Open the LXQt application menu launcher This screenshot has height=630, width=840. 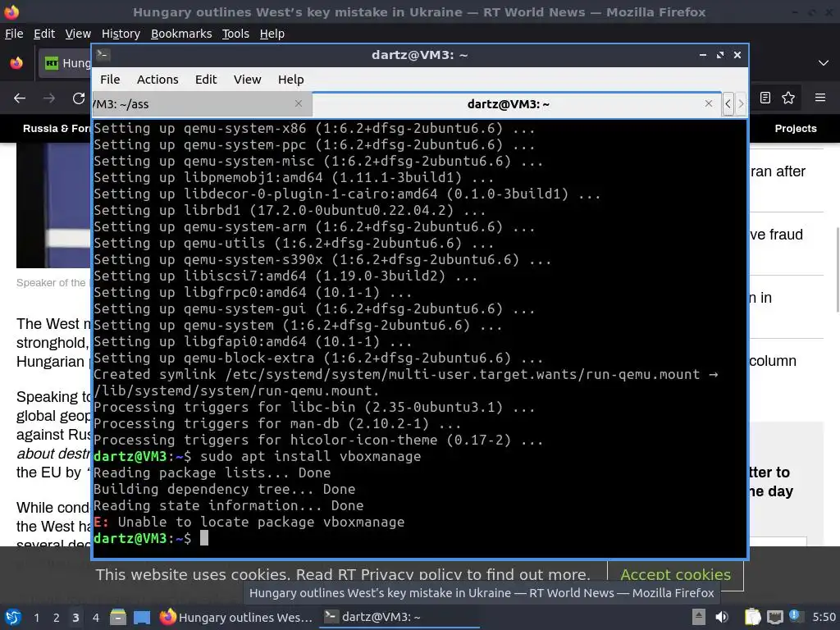[x=13, y=617]
